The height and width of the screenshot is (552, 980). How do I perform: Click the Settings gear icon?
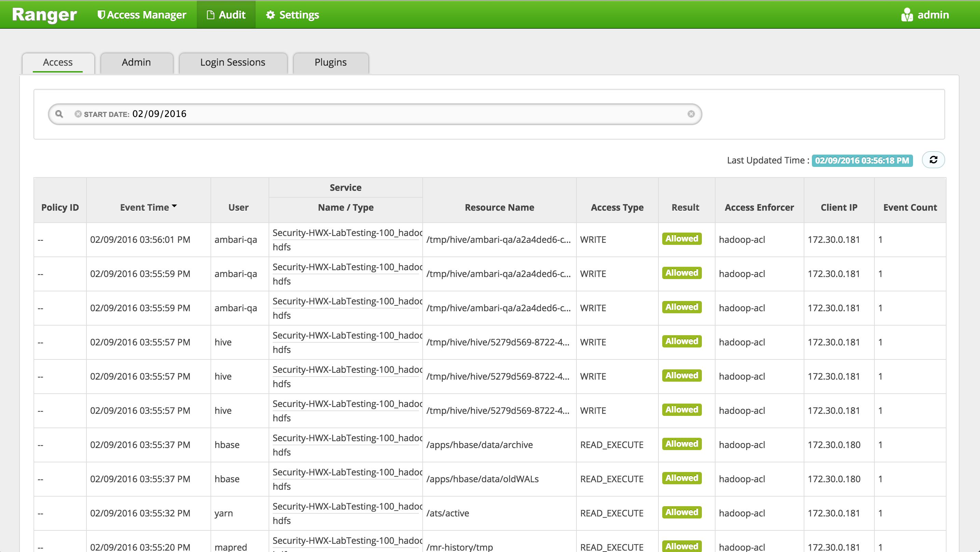point(270,15)
